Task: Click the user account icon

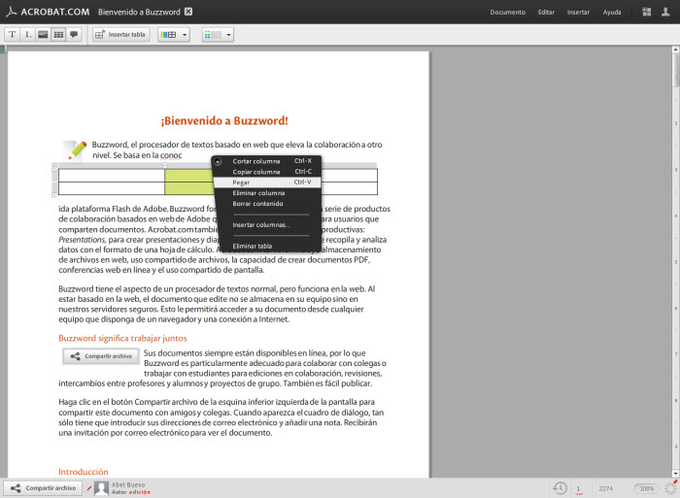Action: pyautogui.click(x=665, y=12)
